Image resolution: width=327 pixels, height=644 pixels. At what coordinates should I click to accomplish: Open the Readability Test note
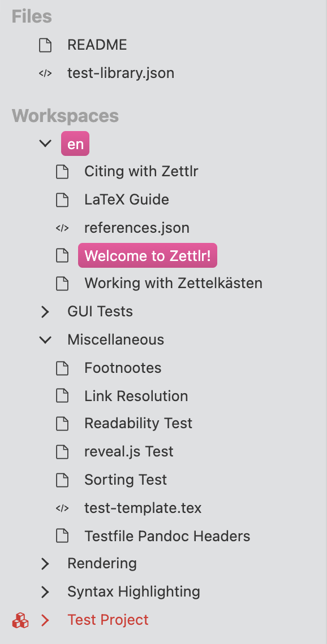(137, 423)
